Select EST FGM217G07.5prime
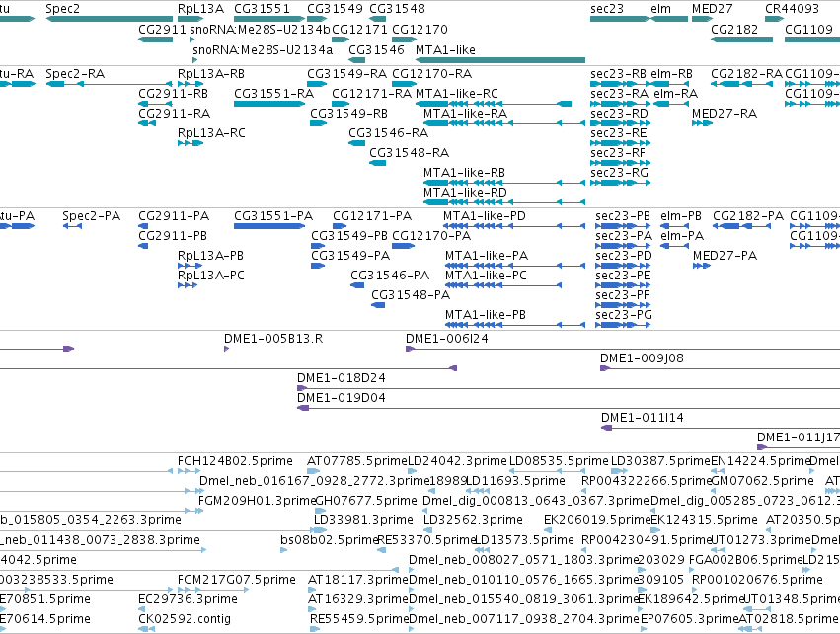Image resolution: width=840 pixels, height=634 pixels. (213, 590)
